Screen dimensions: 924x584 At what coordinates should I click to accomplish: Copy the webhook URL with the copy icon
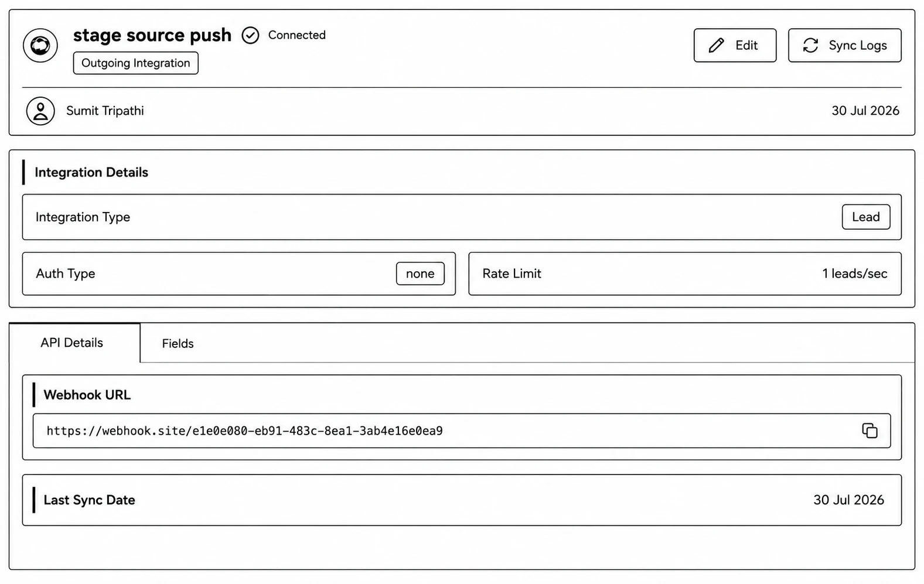870,431
